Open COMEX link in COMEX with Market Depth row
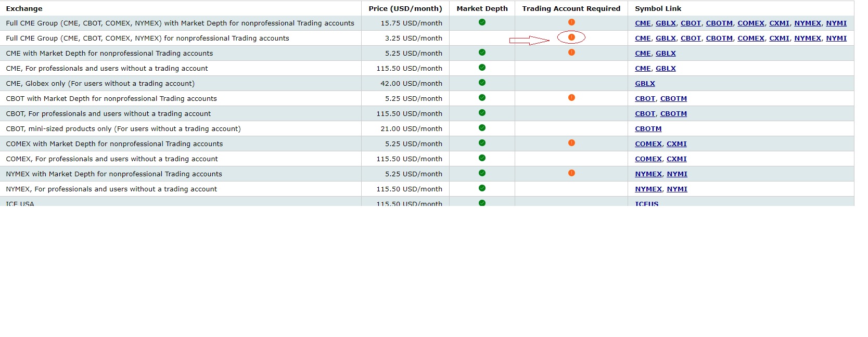The height and width of the screenshot is (337, 868). click(648, 144)
